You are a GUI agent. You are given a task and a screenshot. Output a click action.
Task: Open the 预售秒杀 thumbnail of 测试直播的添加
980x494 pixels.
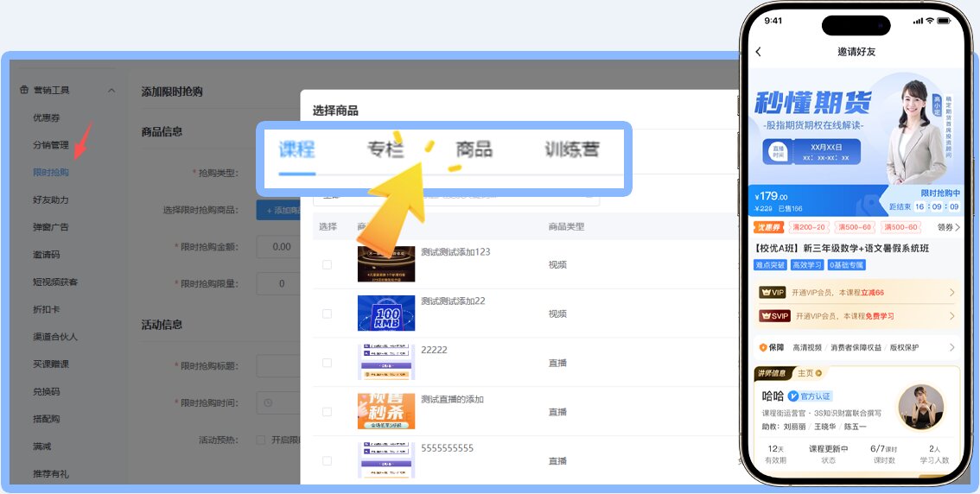point(385,411)
